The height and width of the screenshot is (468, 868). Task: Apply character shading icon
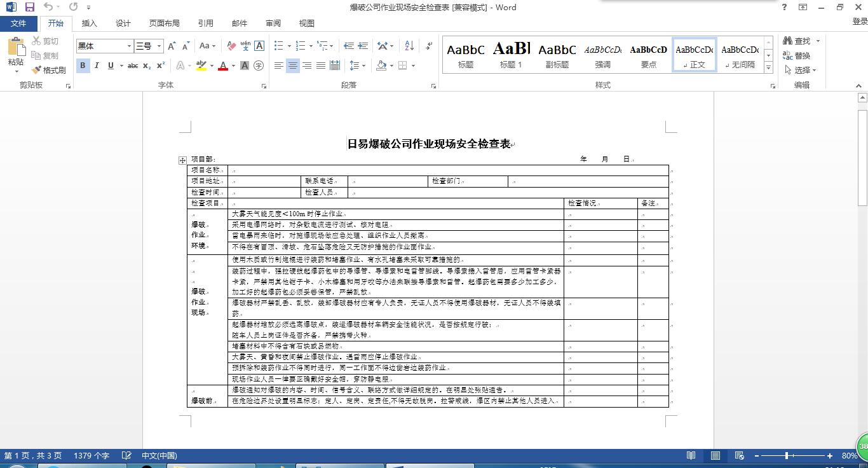(245, 65)
